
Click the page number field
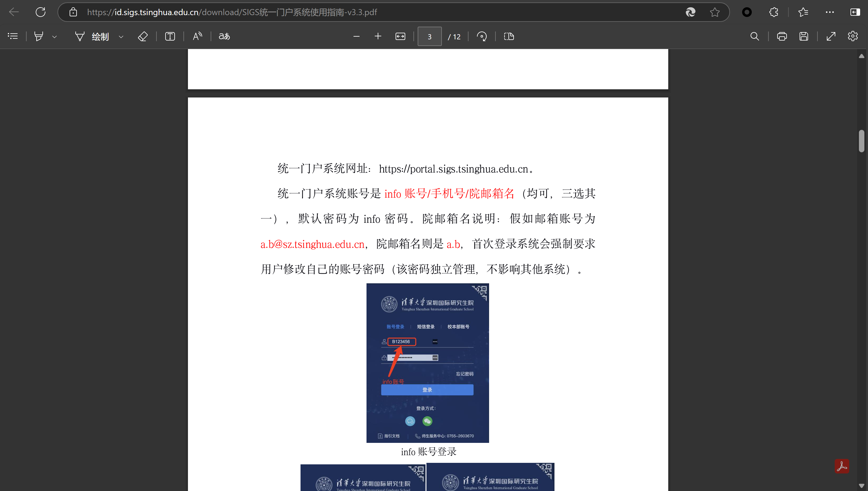pyautogui.click(x=429, y=36)
